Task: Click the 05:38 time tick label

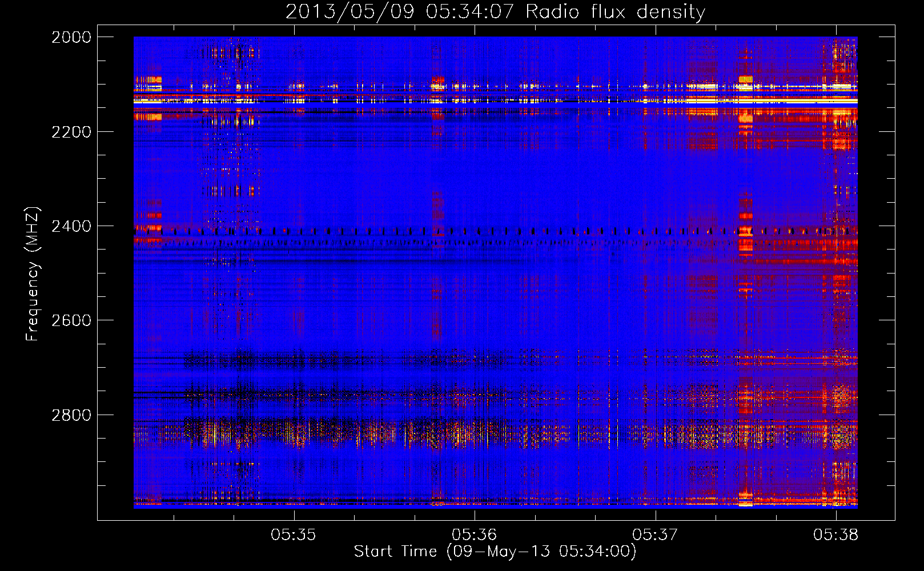Action: (x=835, y=534)
